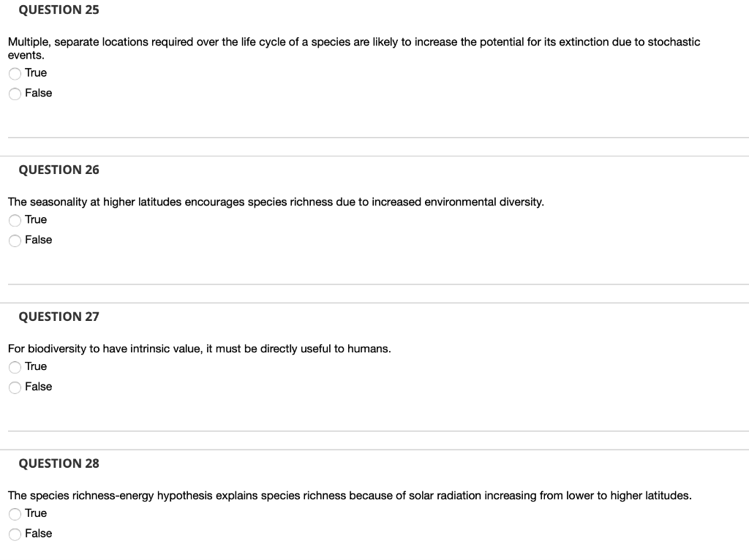Click the seasonality question text
749x560 pixels.
point(276,201)
